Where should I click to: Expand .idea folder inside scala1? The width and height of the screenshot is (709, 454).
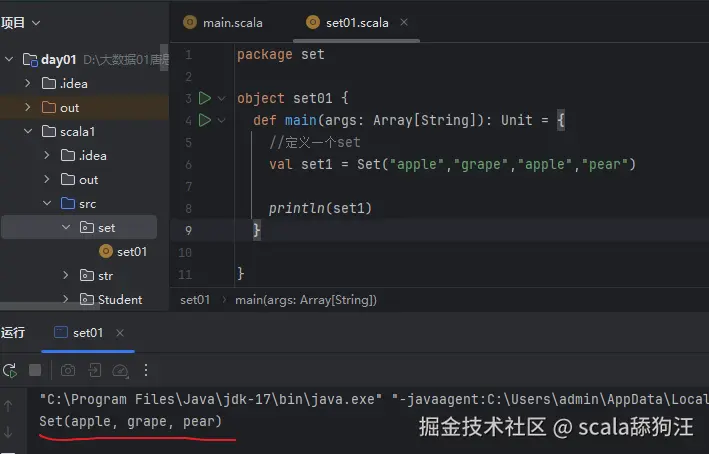point(47,155)
